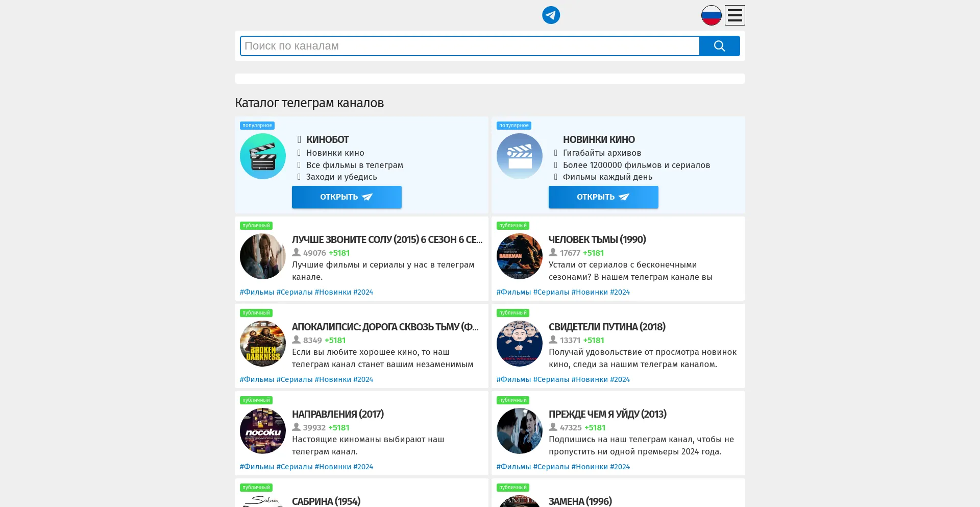The image size is (980, 507).
Task: Click the Broken Darkness poster avatar
Action: 263,344
